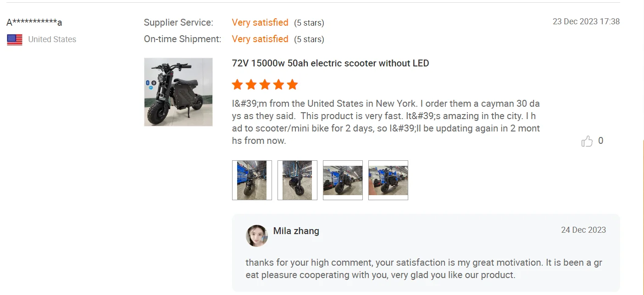Click the seller's thank-you reply text
The width and height of the screenshot is (644, 295).
pyautogui.click(x=423, y=269)
